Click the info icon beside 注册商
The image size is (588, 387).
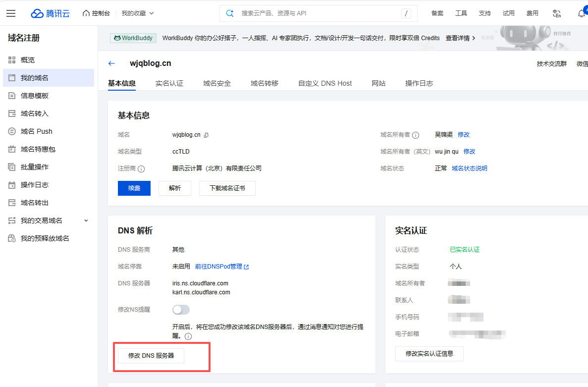pos(141,169)
